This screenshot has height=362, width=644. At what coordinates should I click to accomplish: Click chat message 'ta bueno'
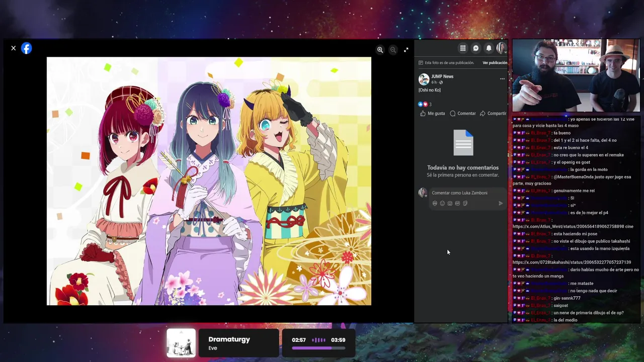[x=561, y=133]
